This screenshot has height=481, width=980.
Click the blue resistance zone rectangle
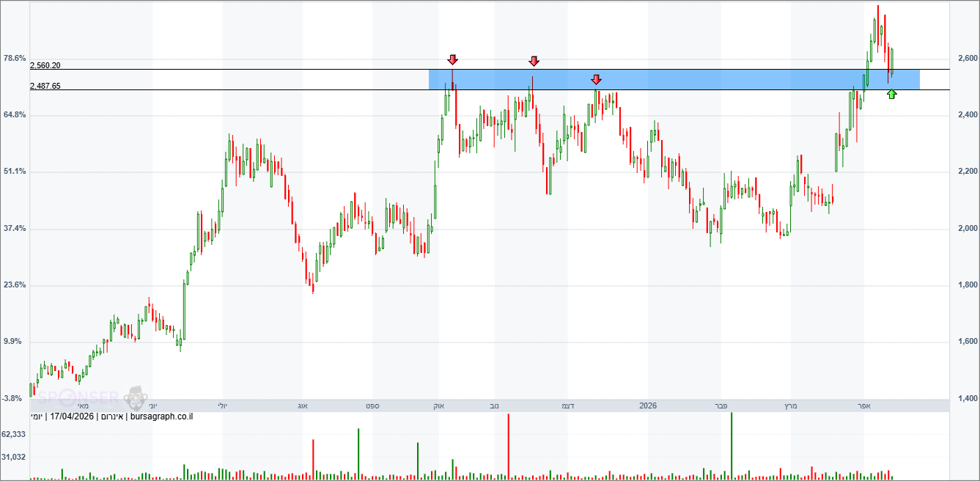tap(674, 79)
